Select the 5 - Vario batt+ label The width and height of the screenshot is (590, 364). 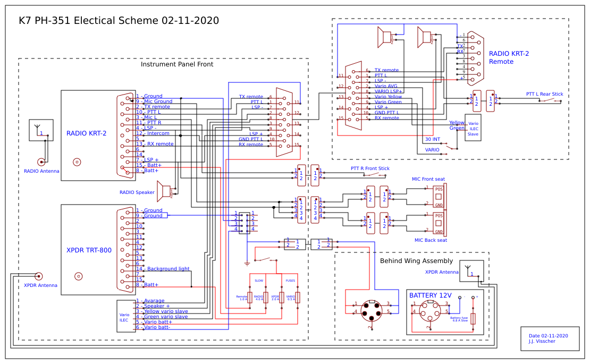click(154, 322)
